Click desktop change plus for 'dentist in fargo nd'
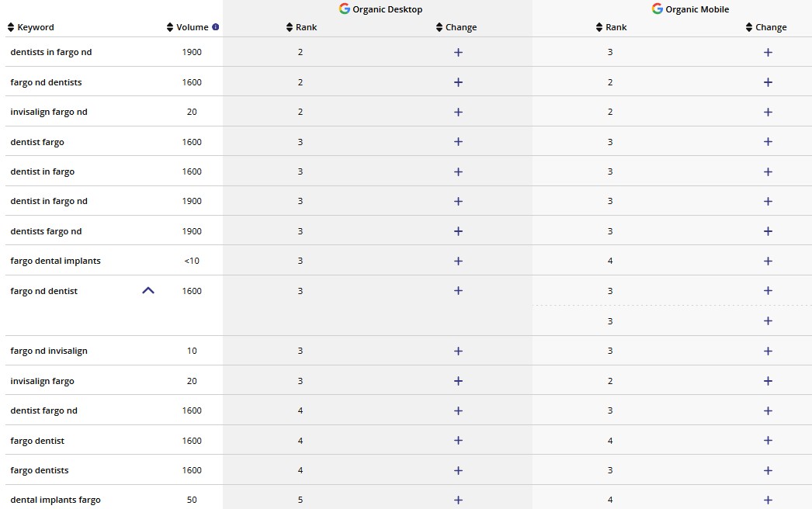This screenshot has width=812, height=509. click(458, 202)
